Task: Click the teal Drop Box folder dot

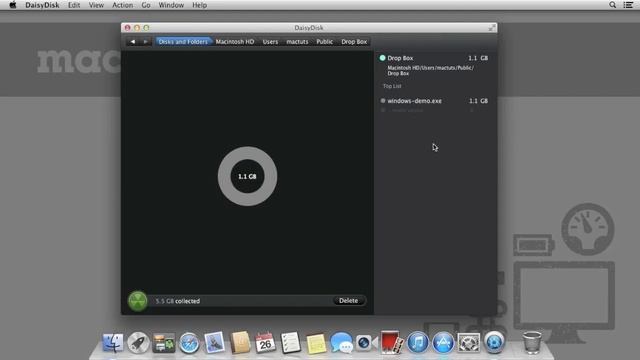Action: 382,58
